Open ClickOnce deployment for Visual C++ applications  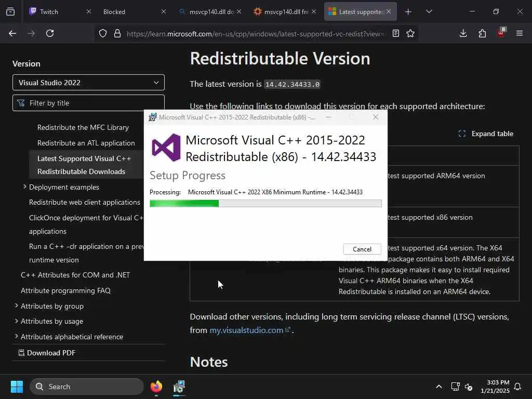(86, 224)
